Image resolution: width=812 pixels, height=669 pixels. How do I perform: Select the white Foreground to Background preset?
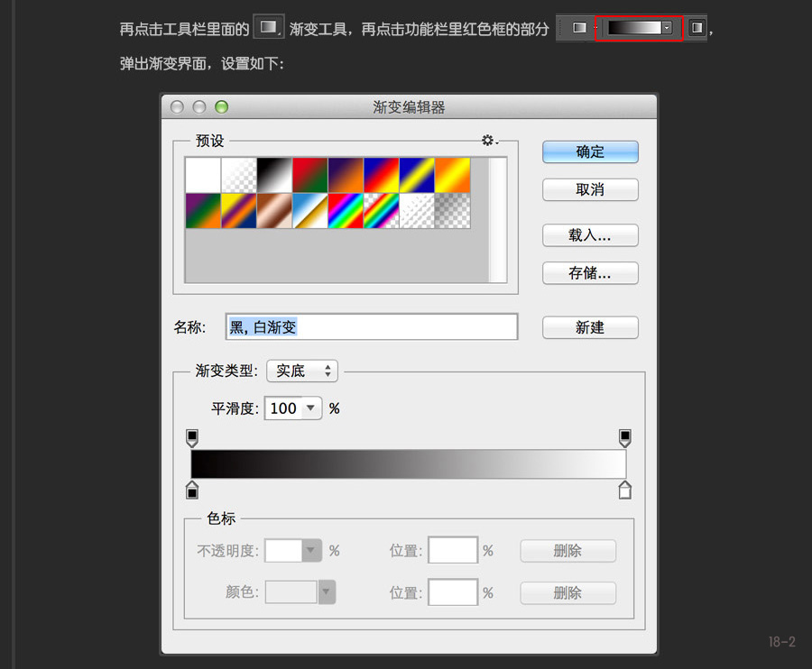tap(203, 175)
